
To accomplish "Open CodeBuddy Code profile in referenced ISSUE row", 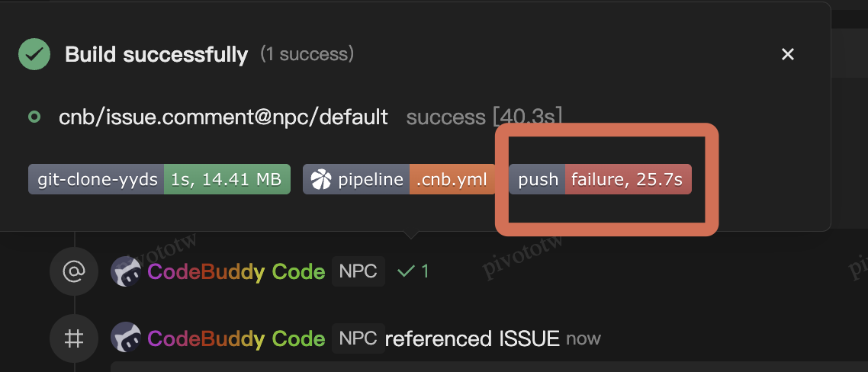I will click(x=236, y=338).
